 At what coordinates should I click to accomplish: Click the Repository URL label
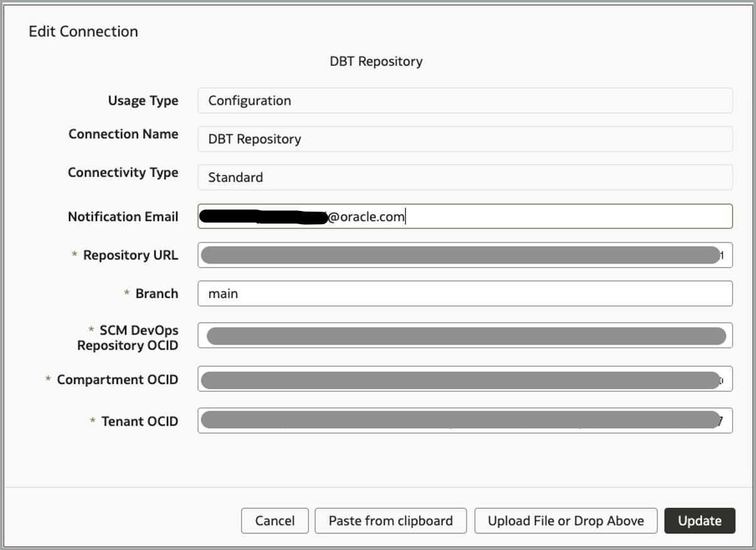coord(130,255)
